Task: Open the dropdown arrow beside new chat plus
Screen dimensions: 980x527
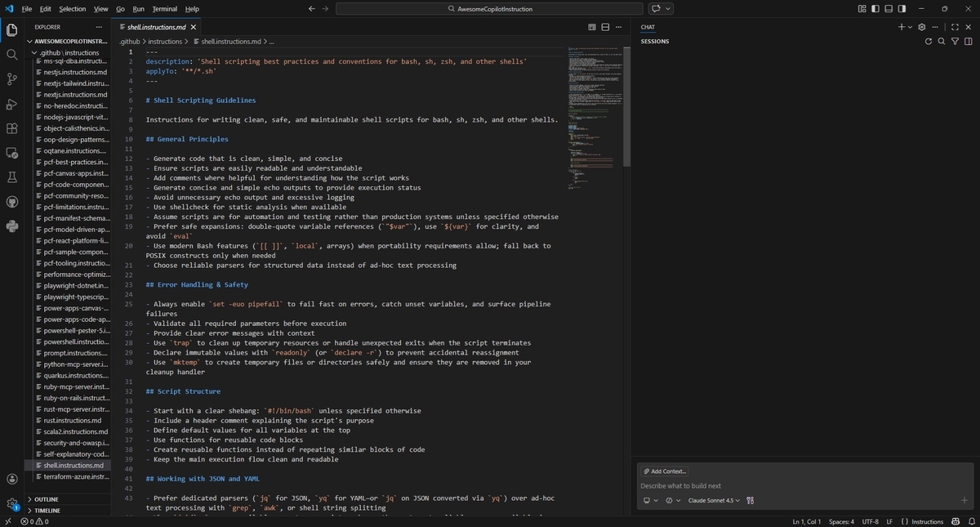Action: point(911,27)
